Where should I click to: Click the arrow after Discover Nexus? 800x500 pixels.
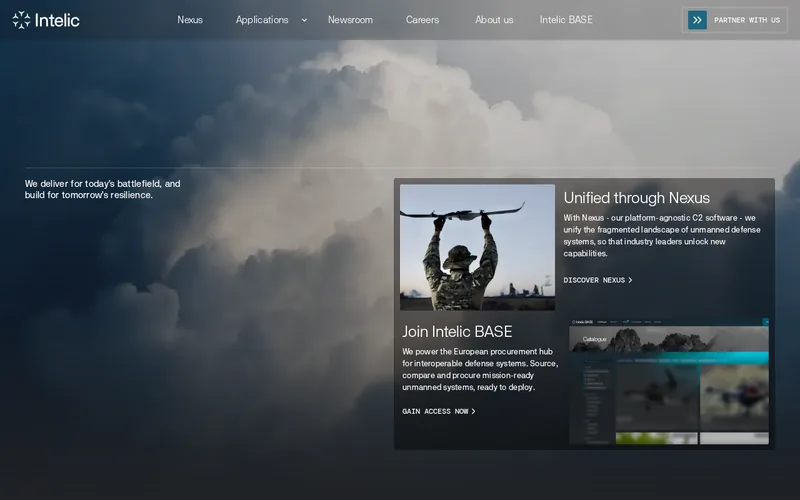[630, 280]
